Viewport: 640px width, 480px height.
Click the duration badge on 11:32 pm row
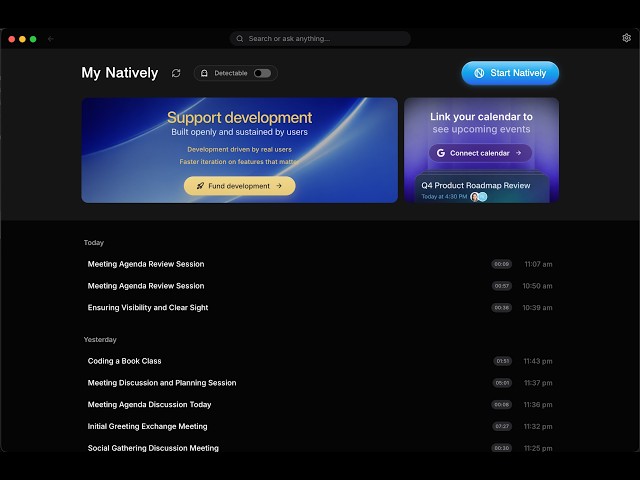tap(502, 426)
